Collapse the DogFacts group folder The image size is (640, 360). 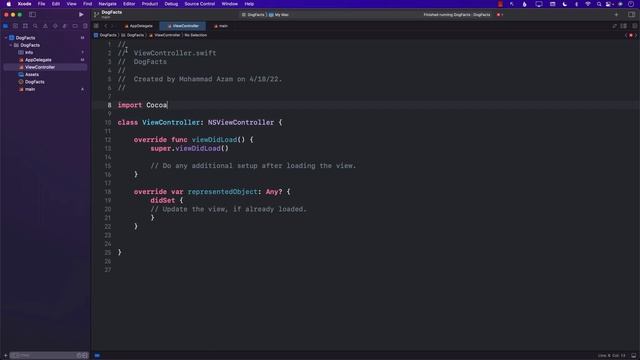coord(11,45)
